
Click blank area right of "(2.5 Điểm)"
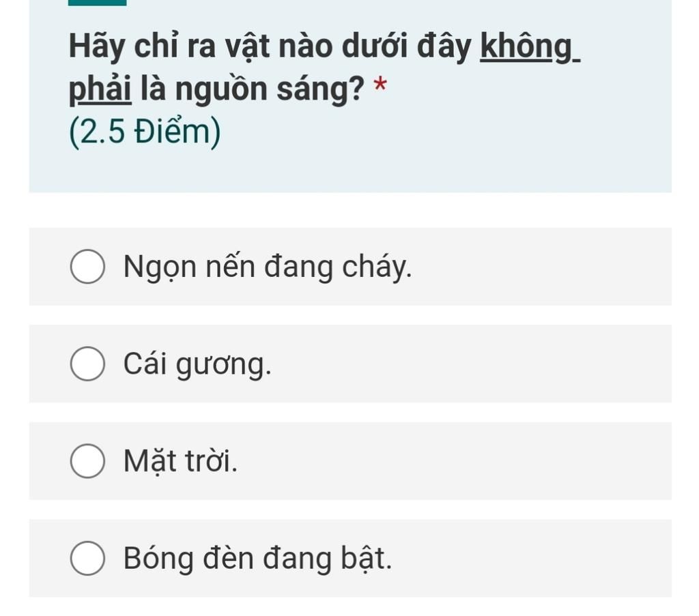pos(444,132)
